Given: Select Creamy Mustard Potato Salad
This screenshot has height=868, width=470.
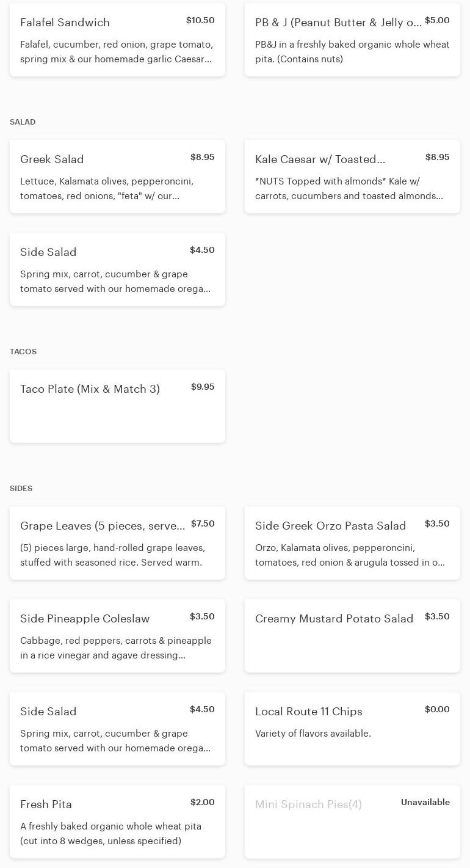Looking at the screenshot, I should pos(352,636).
